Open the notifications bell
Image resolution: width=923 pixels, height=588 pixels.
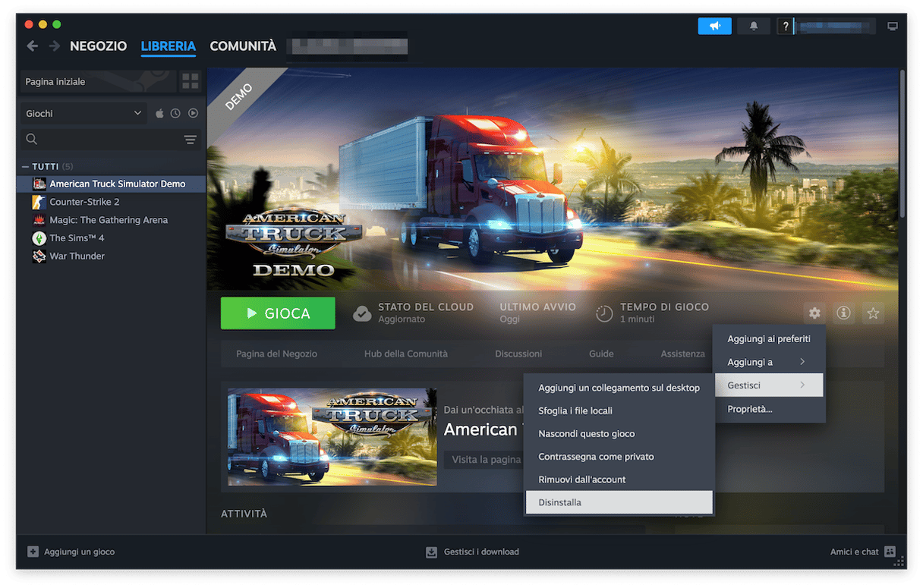coord(754,26)
